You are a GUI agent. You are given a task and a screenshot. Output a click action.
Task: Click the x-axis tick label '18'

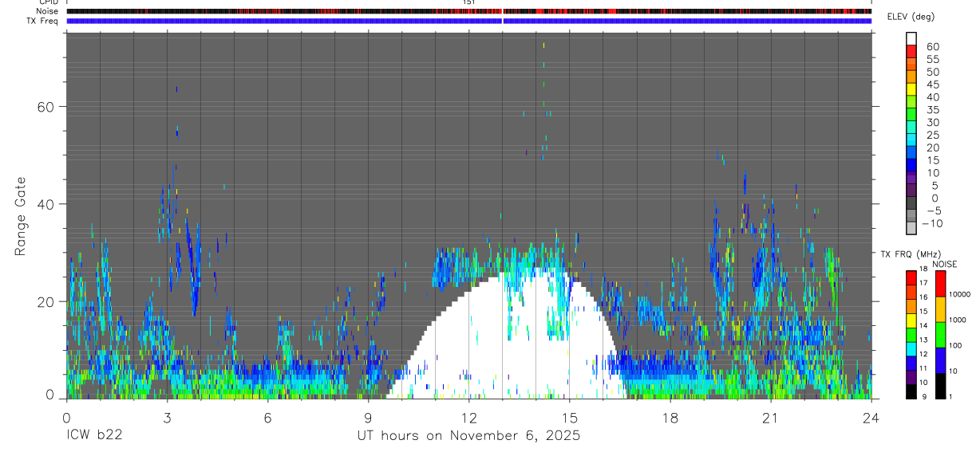coord(670,417)
